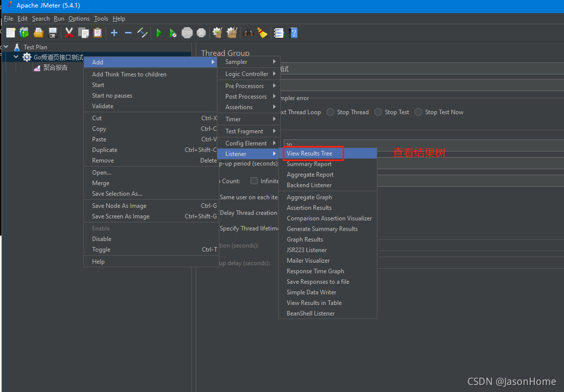Click the Help question mark icon
564x392 pixels.
(293, 33)
